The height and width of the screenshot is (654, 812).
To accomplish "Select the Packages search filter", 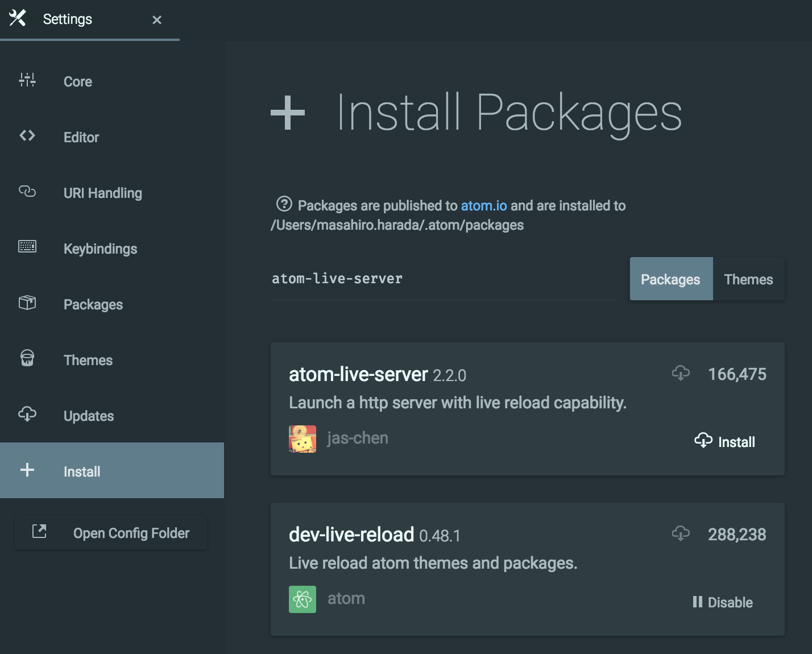I will (x=670, y=279).
